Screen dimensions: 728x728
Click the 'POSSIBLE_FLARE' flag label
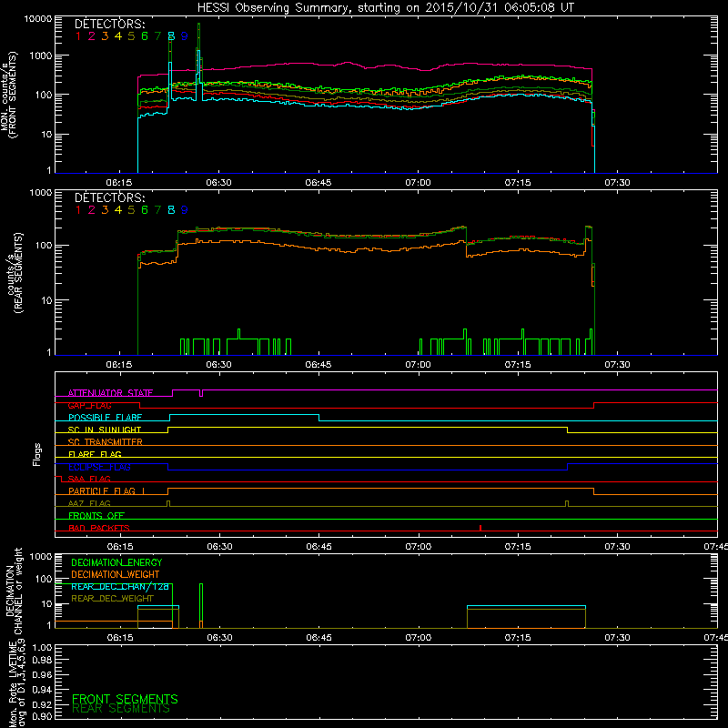tap(105, 418)
